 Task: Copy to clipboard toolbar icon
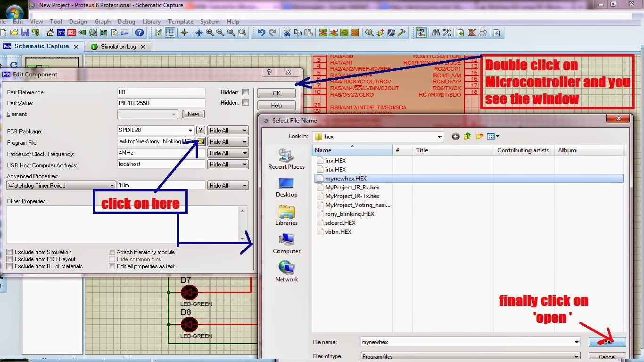298,33
